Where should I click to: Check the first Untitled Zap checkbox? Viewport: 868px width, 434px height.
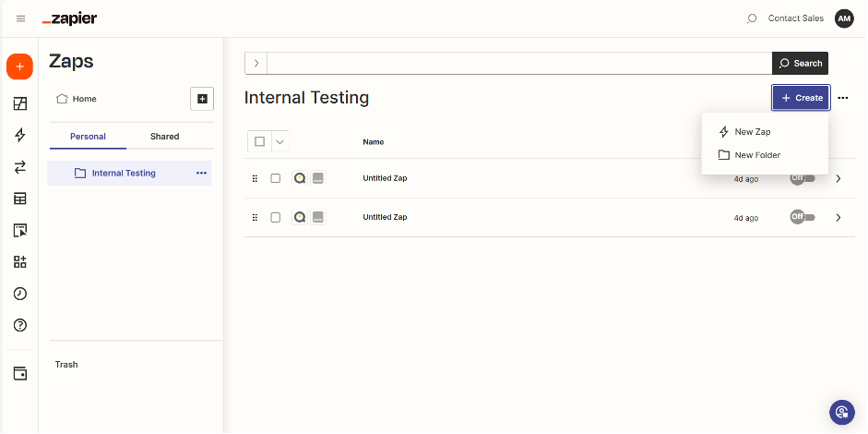point(275,178)
